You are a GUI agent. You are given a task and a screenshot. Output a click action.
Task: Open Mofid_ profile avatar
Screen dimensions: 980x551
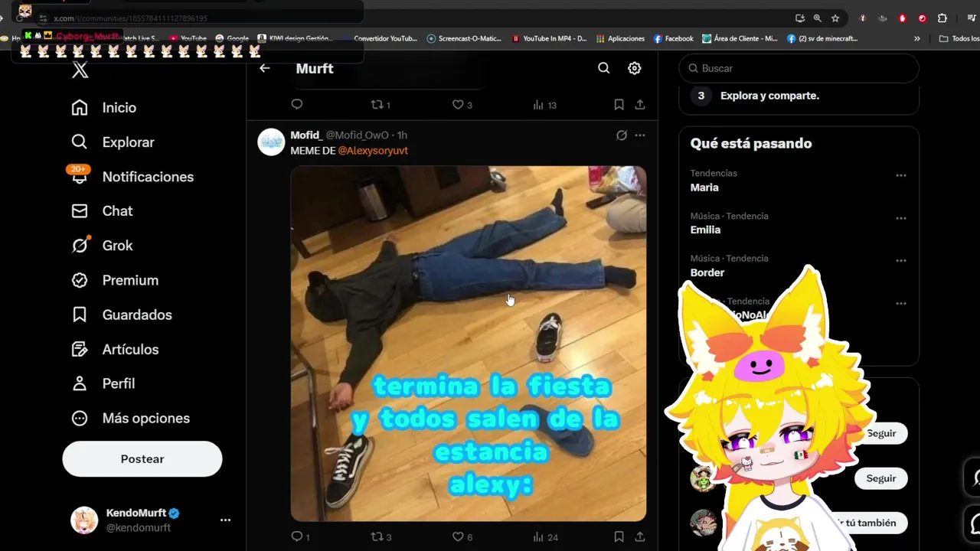(271, 142)
